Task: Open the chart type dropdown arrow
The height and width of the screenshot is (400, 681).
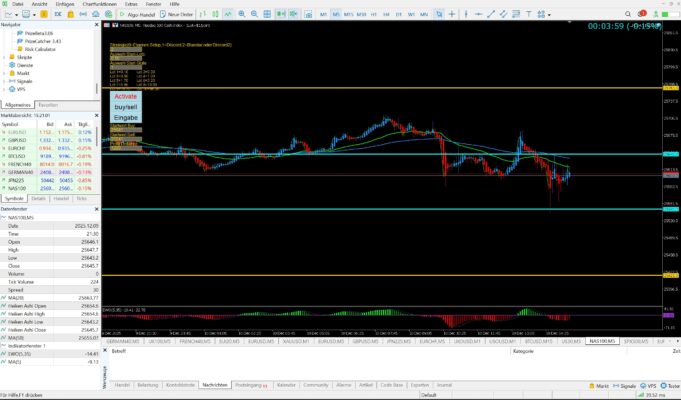Action: (16, 14)
